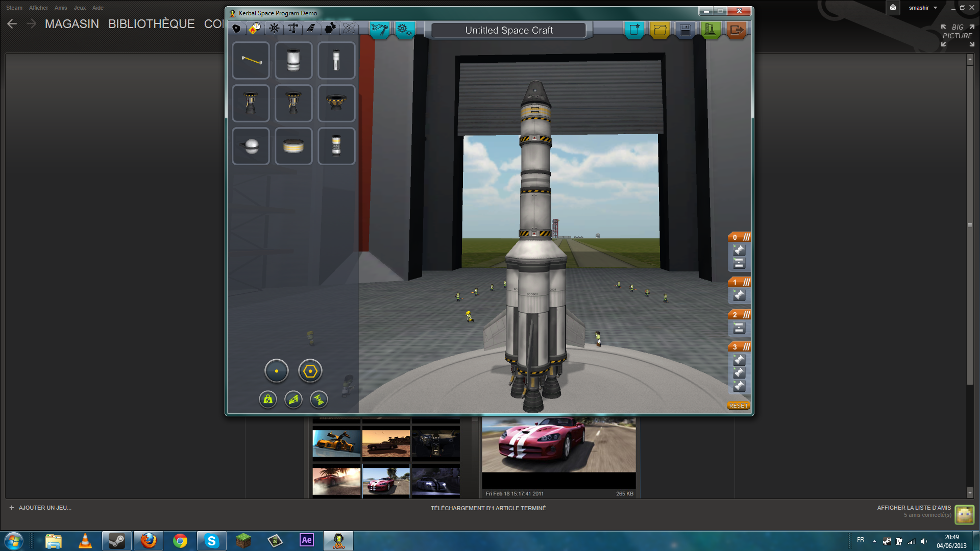This screenshot has height=551, width=980.
Task: Select the stage 1 header
Action: tap(739, 282)
